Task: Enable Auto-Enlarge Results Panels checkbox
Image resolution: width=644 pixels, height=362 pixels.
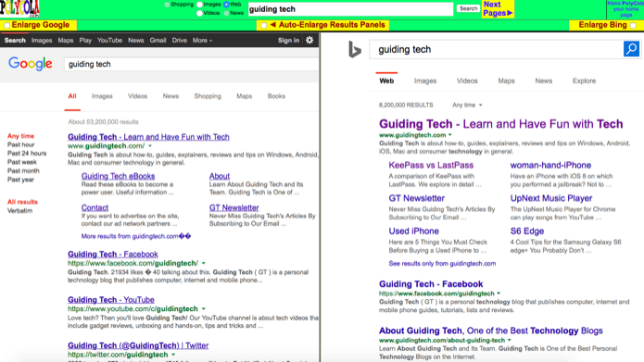Action: pos(264,25)
